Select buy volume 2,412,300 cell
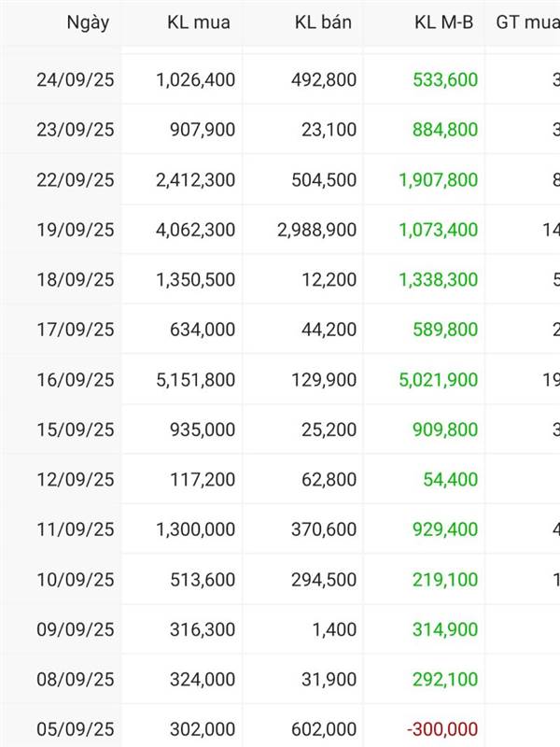Viewport: 560px width, 747px height. (195, 179)
